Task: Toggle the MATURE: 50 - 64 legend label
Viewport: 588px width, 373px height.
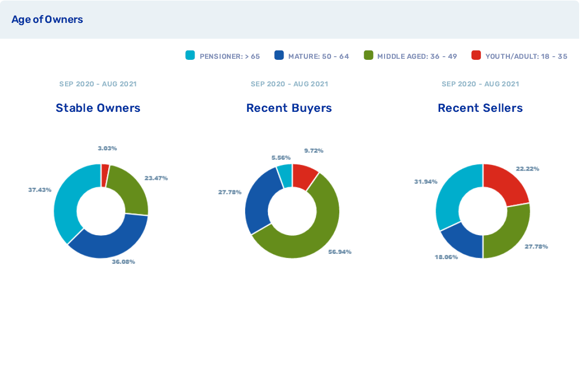Action: [x=318, y=56]
